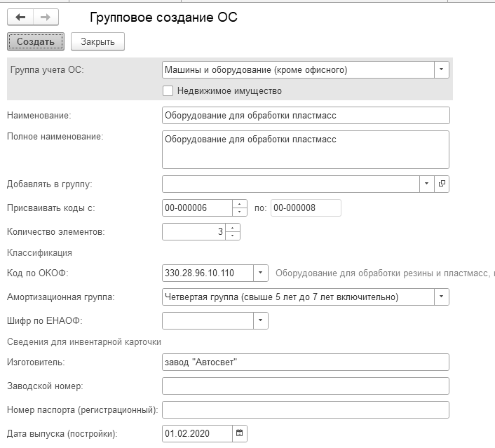The width and height of the screenshot is (495, 448).
Task: Focus the Наименование text field
Action: 306,115
